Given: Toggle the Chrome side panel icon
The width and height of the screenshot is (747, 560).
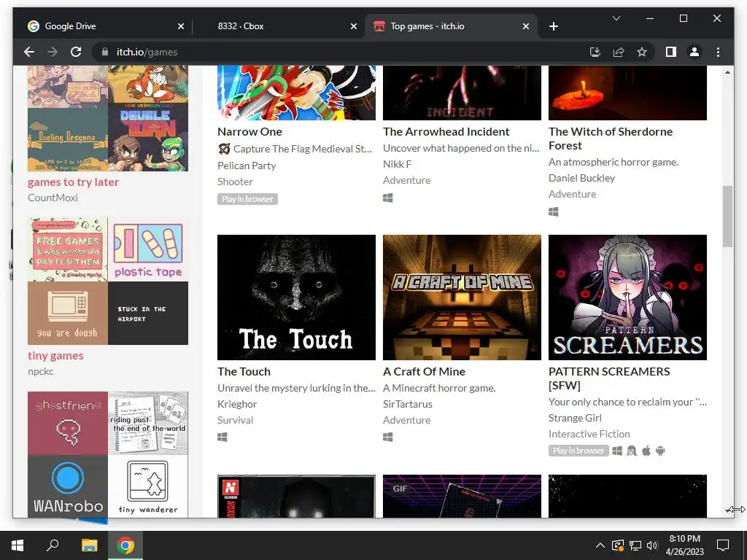Looking at the screenshot, I should (x=671, y=52).
